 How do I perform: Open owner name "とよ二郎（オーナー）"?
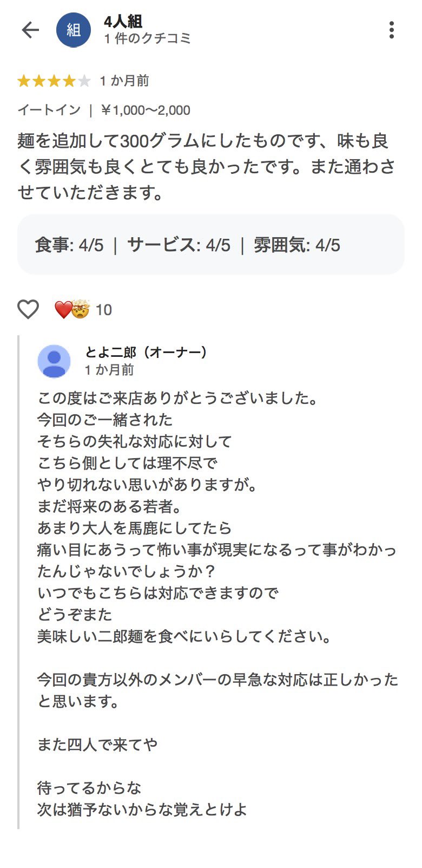tap(146, 353)
